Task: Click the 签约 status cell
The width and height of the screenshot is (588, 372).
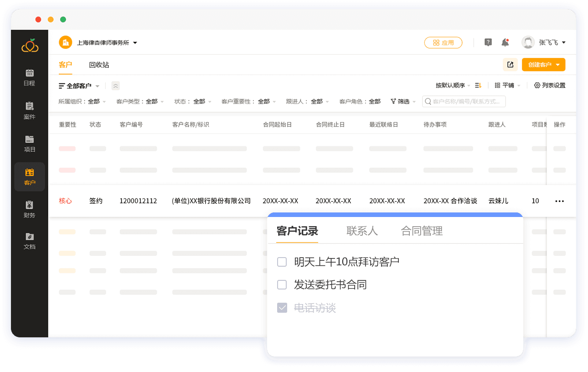Action: 96,201
